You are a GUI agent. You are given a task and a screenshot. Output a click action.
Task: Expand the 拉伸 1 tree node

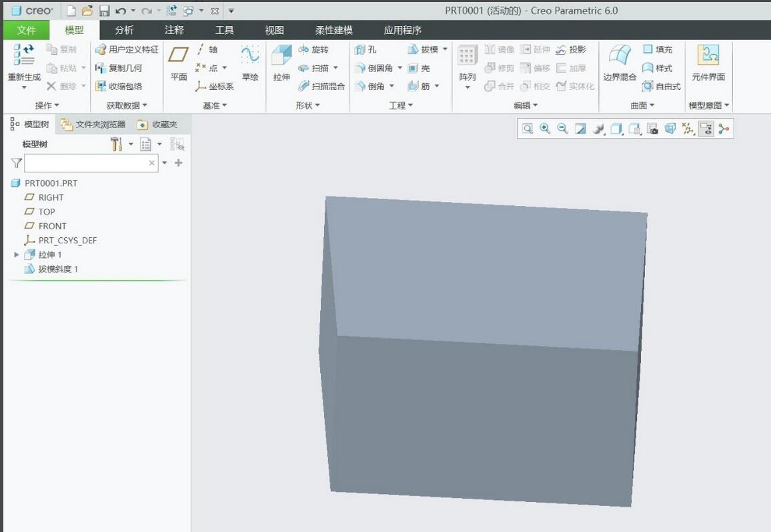coord(16,255)
